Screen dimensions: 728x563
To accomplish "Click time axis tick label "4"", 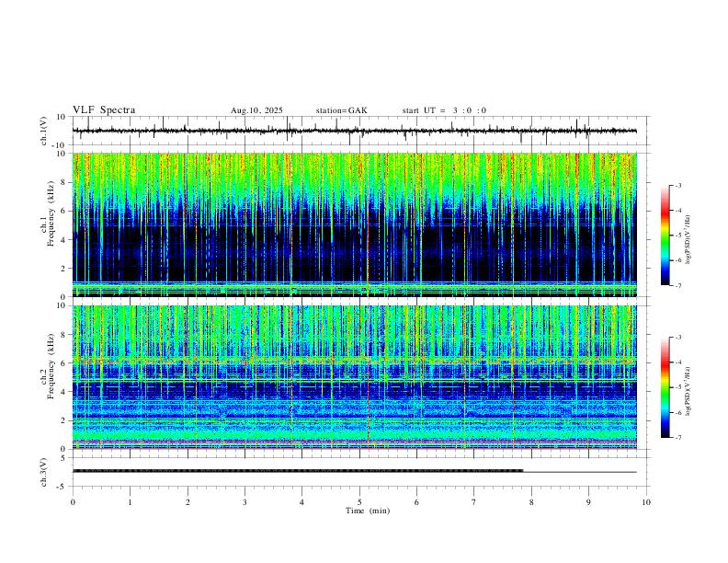I will 302,502.
